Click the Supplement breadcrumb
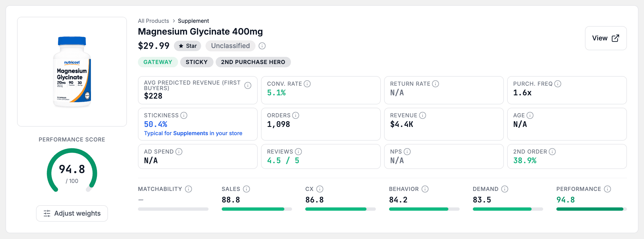644x239 pixels. click(193, 21)
